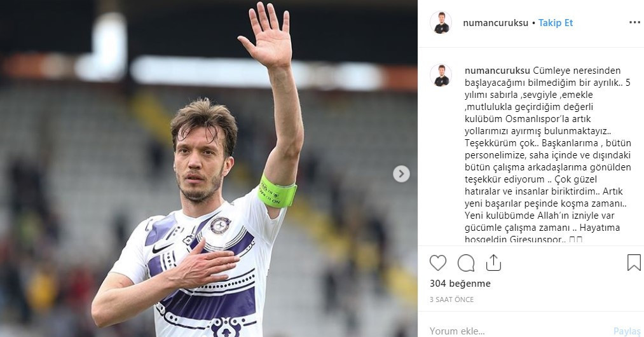This screenshot has height=337, width=644.
Task: Like the post with the heart icon
Action: point(438,263)
